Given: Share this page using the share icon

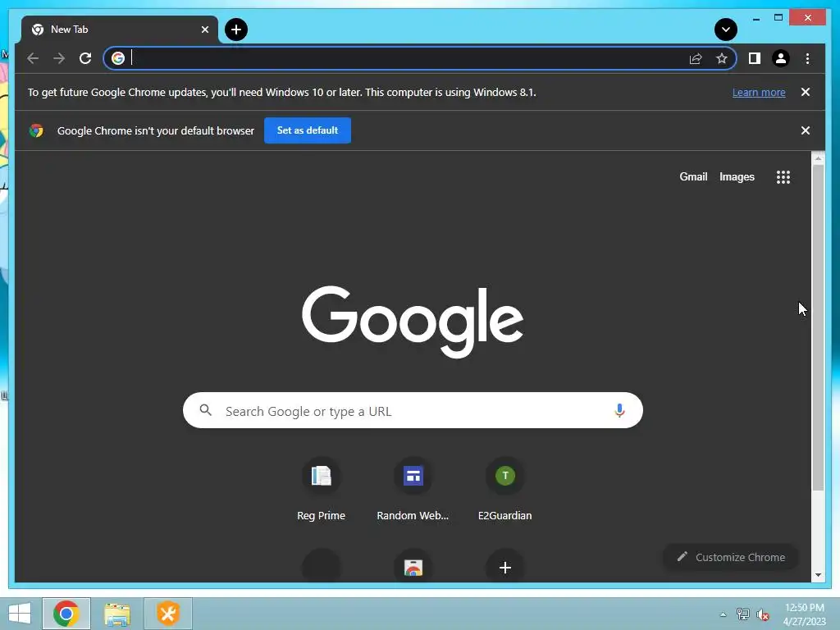Looking at the screenshot, I should pos(696,58).
